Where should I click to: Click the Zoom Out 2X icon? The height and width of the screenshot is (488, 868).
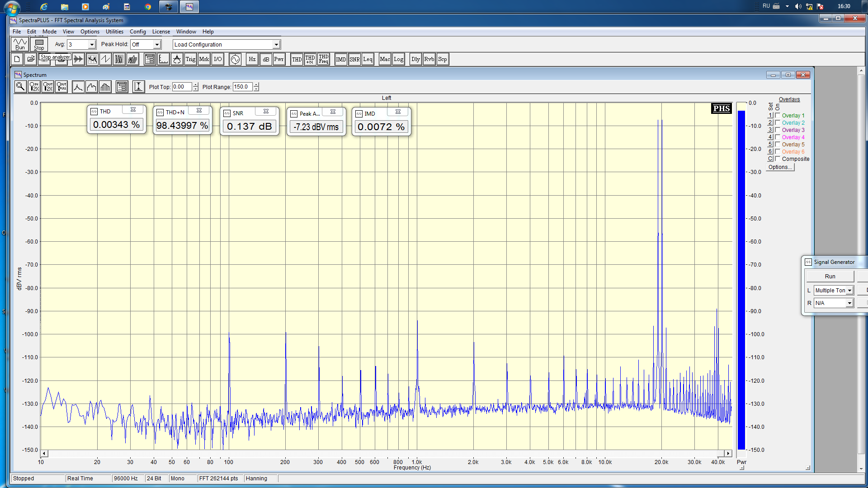tap(48, 87)
